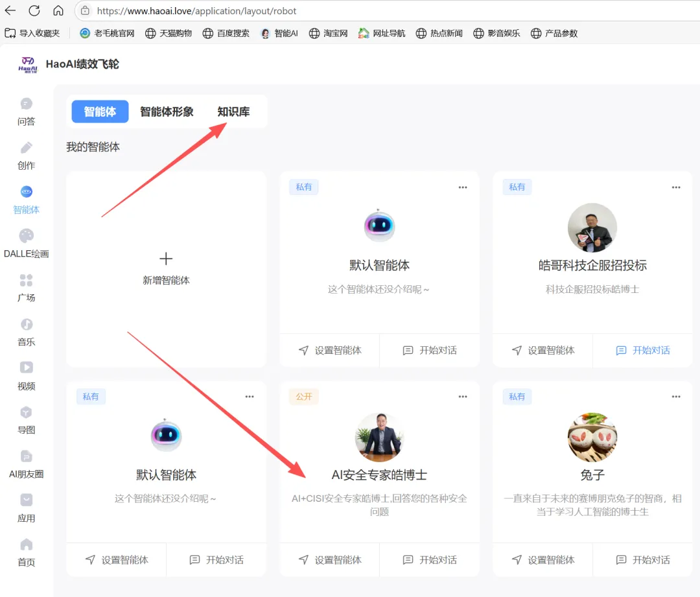This screenshot has width=700, height=597.
Task: Click AI安全专家皓博士 avatar photo
Action: point(379,437)
